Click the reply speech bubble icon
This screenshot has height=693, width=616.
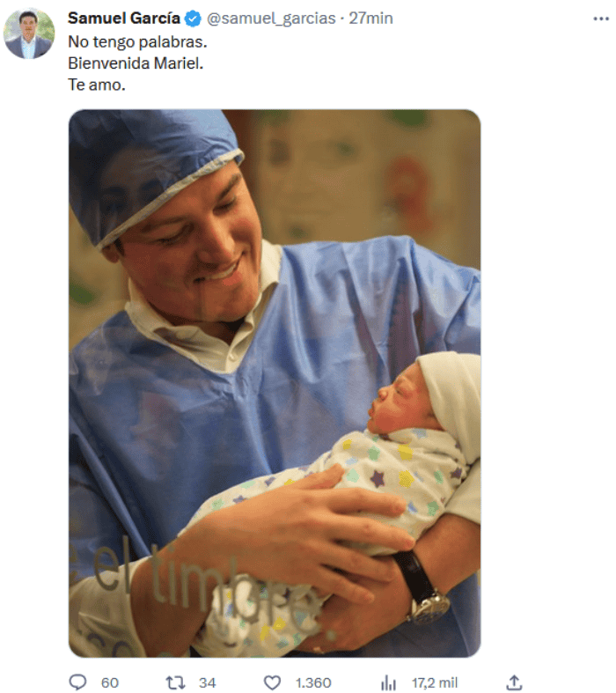77,682
